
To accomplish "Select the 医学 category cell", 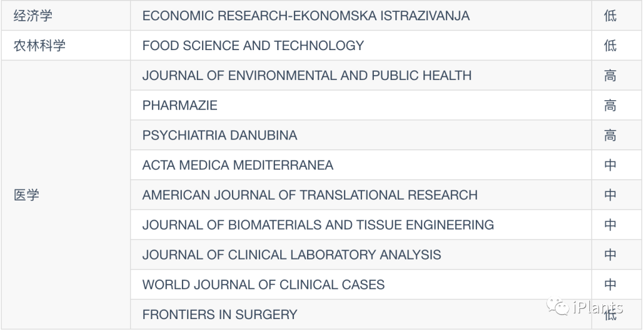I will 26,195.
